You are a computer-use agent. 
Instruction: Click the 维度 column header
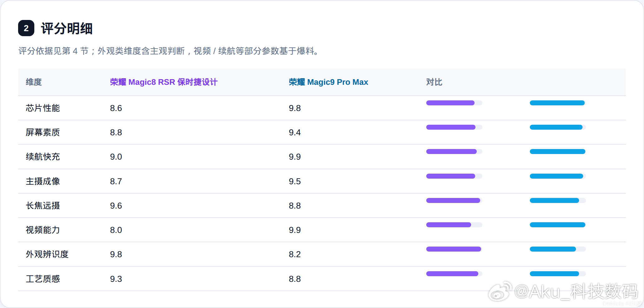(x=34, y=82)
